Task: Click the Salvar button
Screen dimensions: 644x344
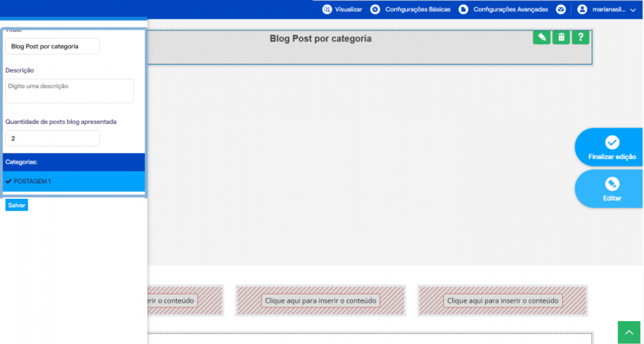Action: [x=17, y=205]
